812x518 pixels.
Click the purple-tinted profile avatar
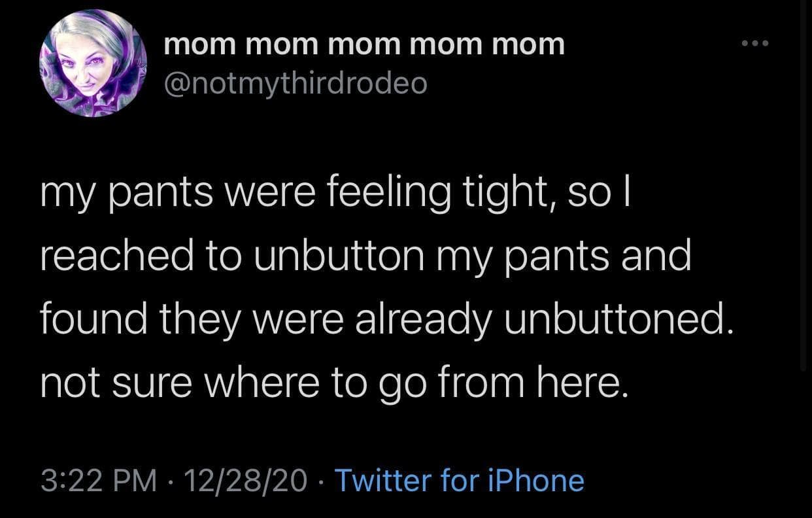93,63
